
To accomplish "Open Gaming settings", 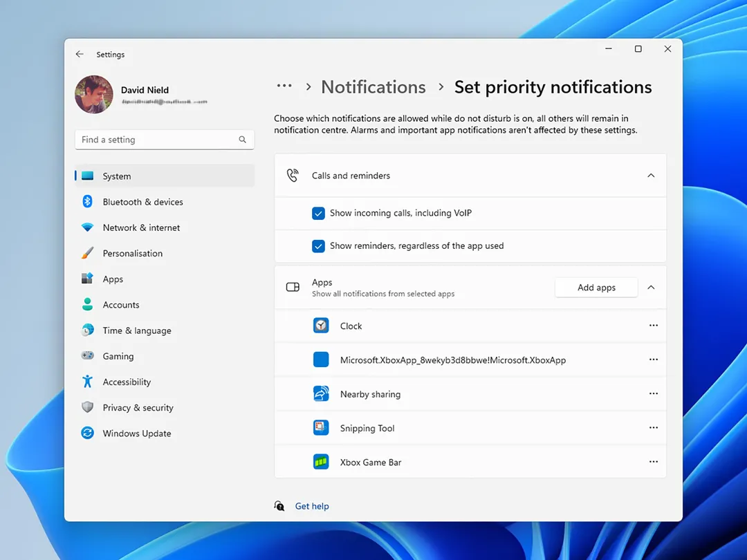I will pos(165,356).
